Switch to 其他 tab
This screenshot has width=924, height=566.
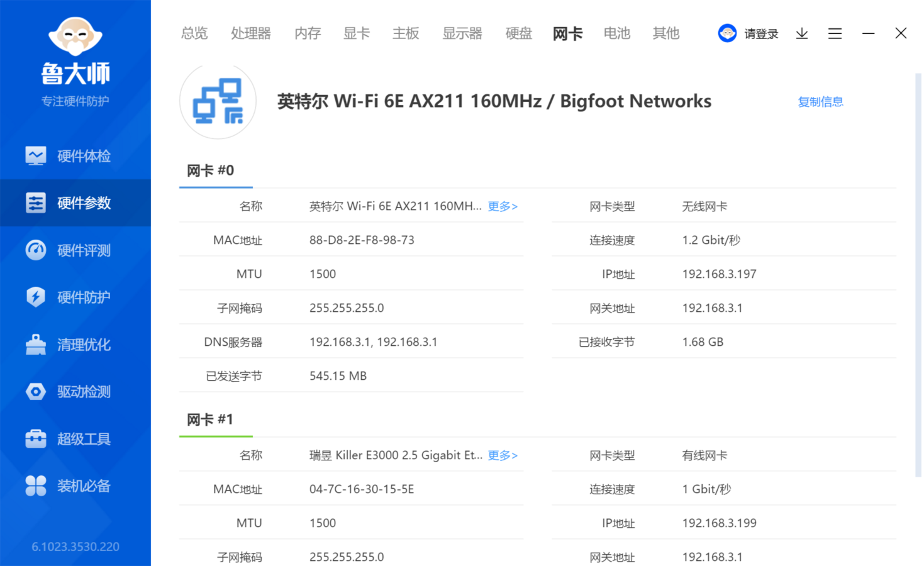666,33
